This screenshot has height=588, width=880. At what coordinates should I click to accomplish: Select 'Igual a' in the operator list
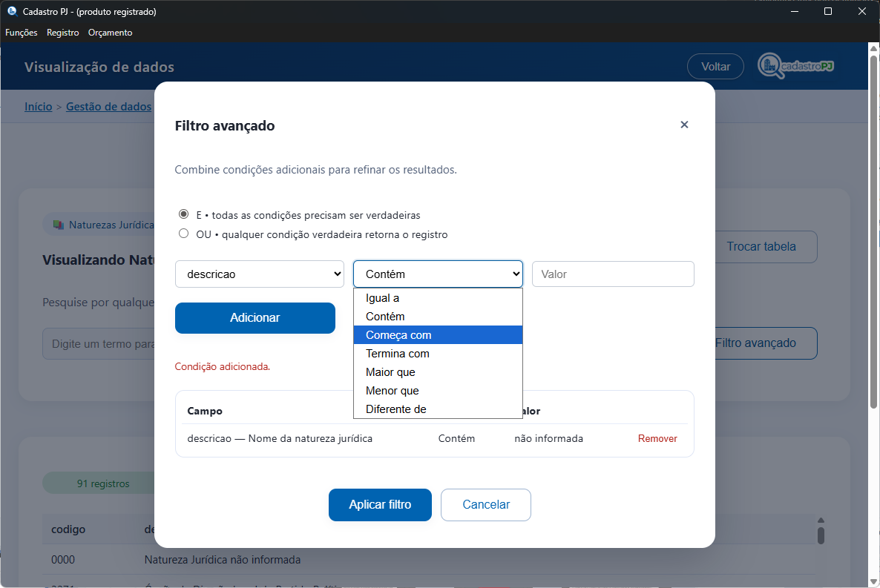[x=438, y=298]
